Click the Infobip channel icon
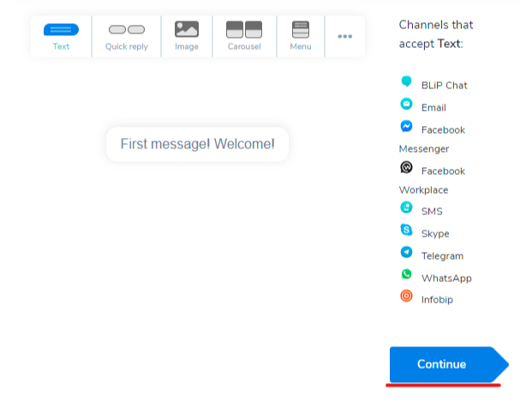The image size is (532, 408). click(406, 296)
